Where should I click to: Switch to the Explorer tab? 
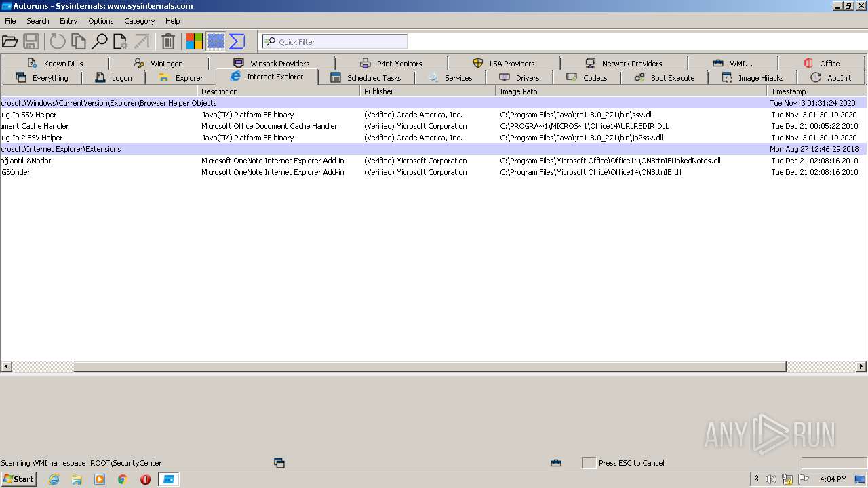point(180,77)
